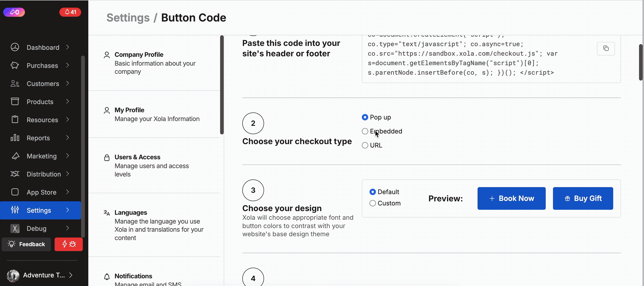This screenshot has width=644, height=286.
Task: Click the App Store sidebar label
Action: (41, 192)
